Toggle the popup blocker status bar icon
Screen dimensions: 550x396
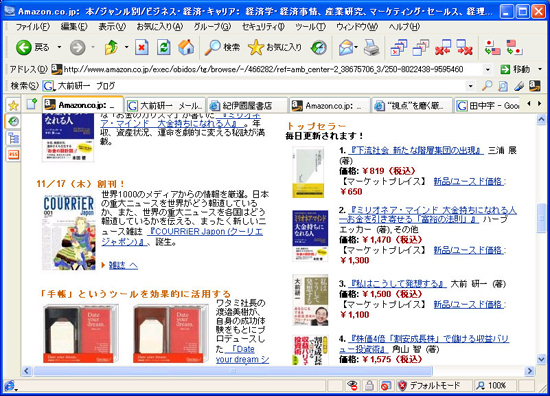click(x=385, y=385)
